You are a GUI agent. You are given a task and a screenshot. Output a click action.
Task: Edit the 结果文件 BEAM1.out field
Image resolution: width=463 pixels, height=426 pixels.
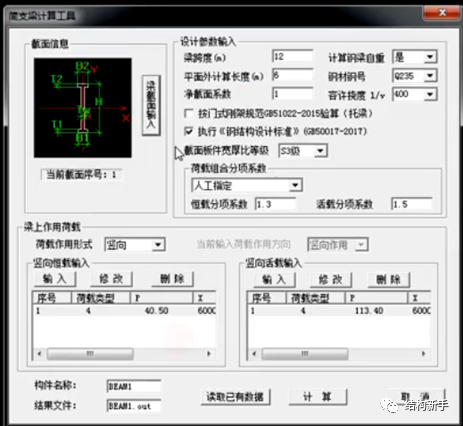click(x=134, y=406)
